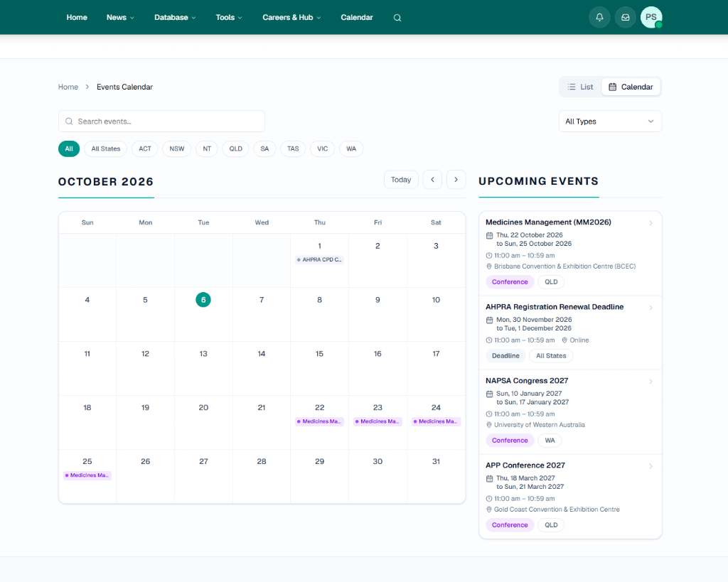The width and height of the screenshot is (728, 582).
Task: Filter events by NSW
Action: click(x=176, y=149)
